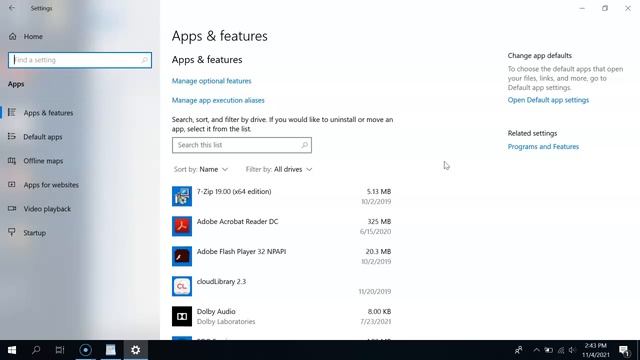Click the battery tray icon
Image resolution: width=640 pixels, height=360 pixels.
(549, 350)
